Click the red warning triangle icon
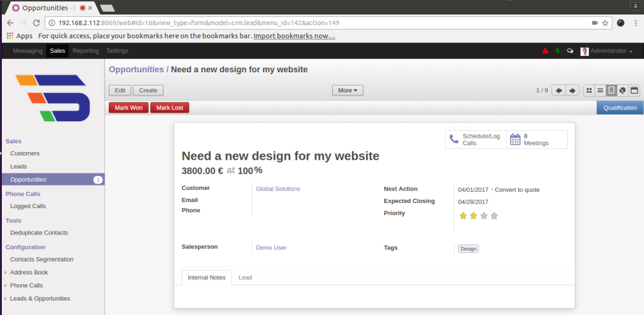Image resolution: width=644 pixels, height=315 pixels. (x=545, y=51)
